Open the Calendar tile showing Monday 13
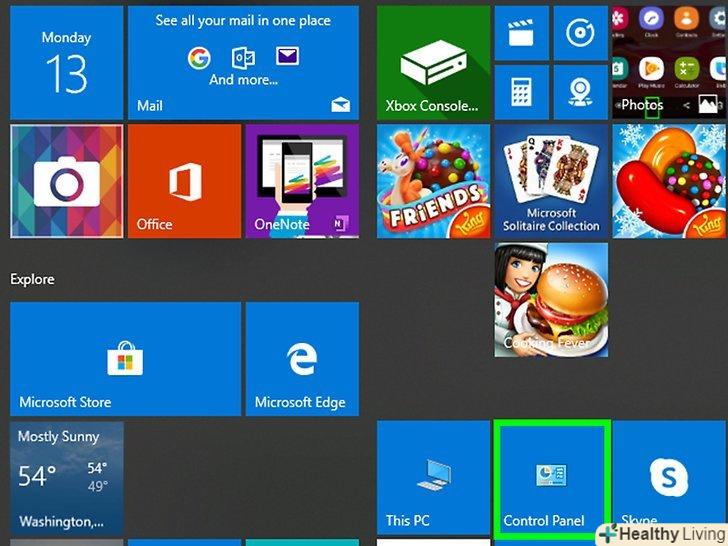728x546 pixels. (x=66, y=63)
